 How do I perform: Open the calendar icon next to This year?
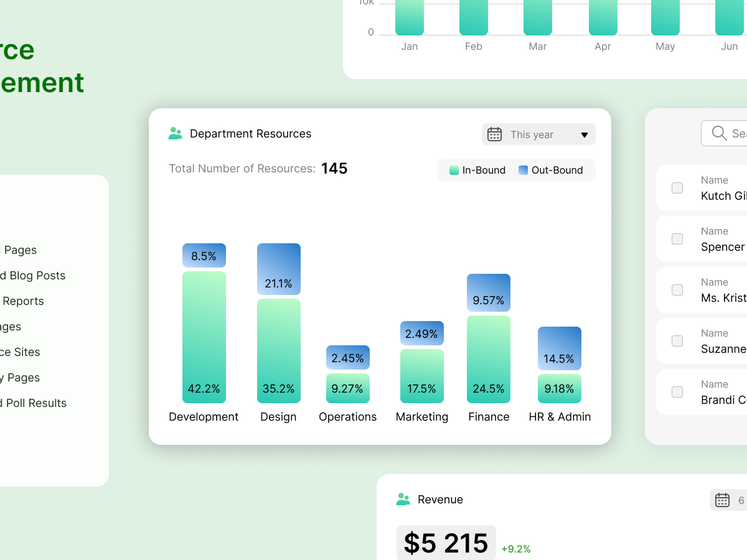coord(494,134)
